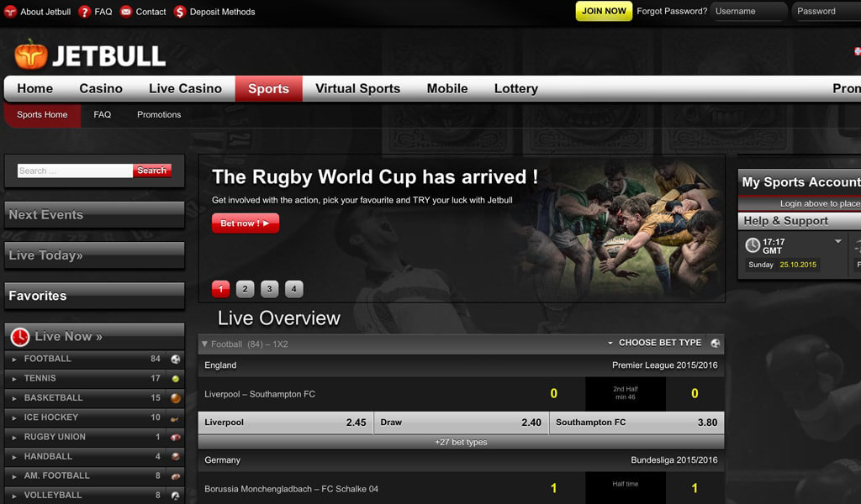The image size is (861, 504).
Task: Bet on Liverpool at odds 2.45
Action: [x=286, y=423]
